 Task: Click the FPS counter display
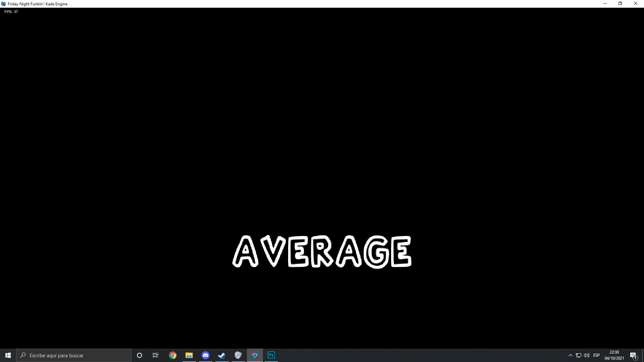[x=11, y=11]
